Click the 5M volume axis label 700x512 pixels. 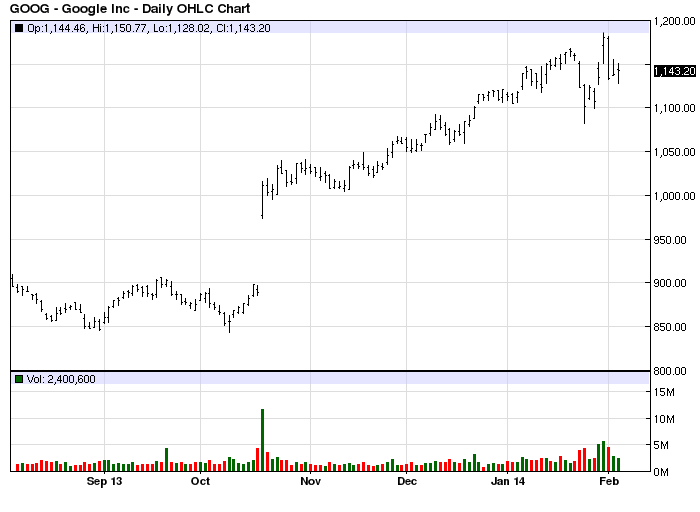661,445
